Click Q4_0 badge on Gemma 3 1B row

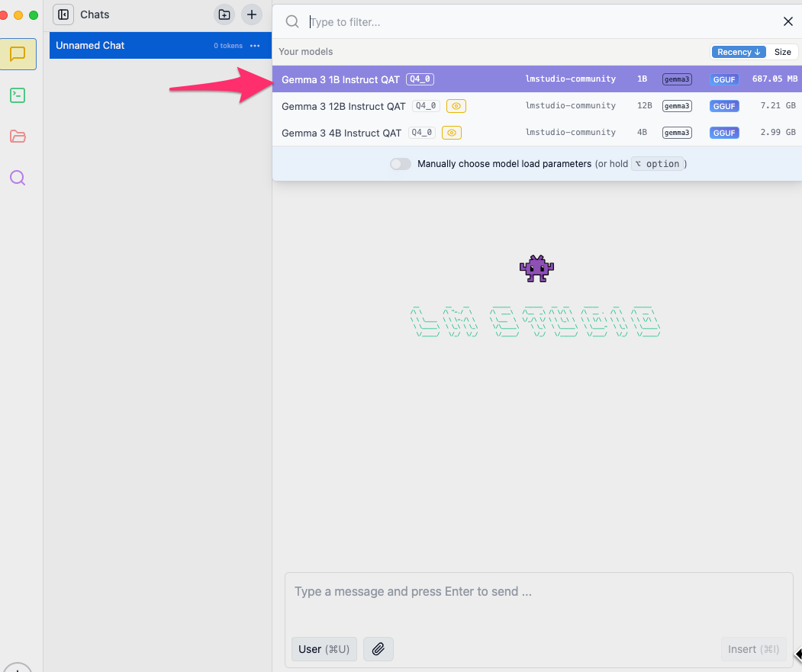tap(420, 79)
